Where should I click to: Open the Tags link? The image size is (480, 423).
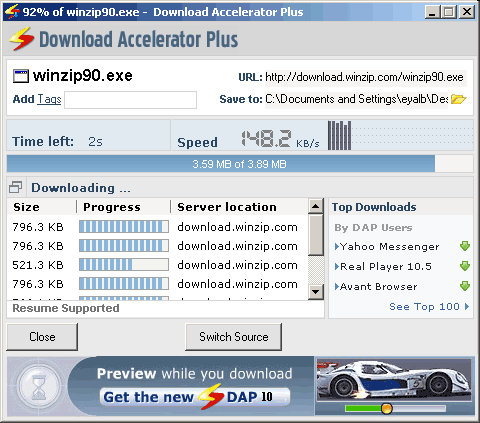click(x=49, y=99)
